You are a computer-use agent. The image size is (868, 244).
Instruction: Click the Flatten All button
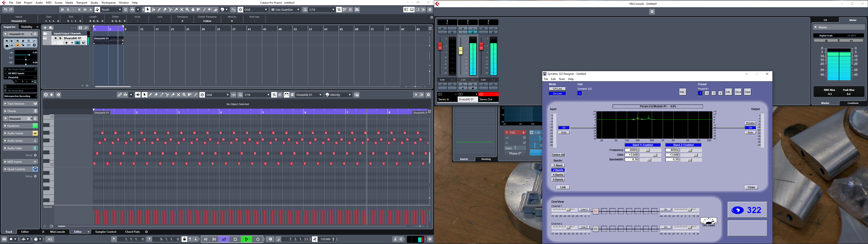click(x=558, y=155)
